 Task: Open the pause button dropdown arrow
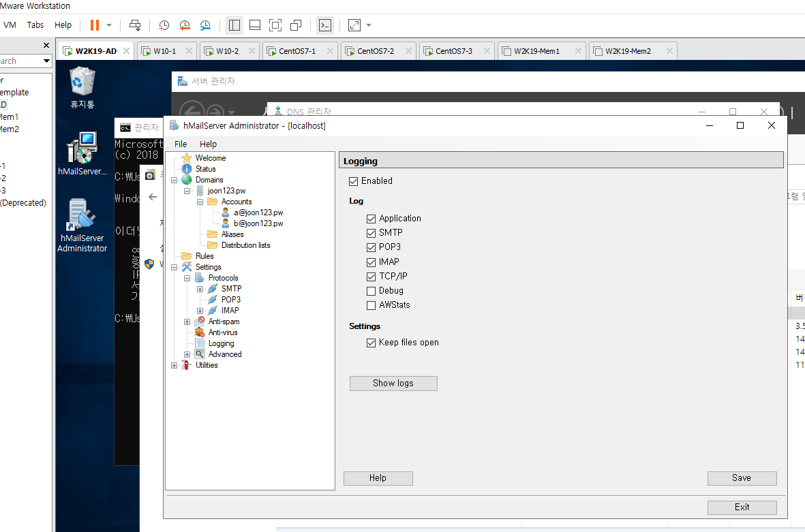109,25
